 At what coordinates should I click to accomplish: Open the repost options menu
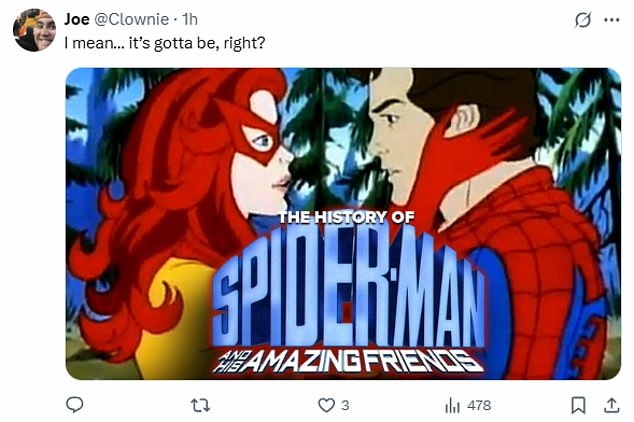pyautogui.click(x=199, y=405)
